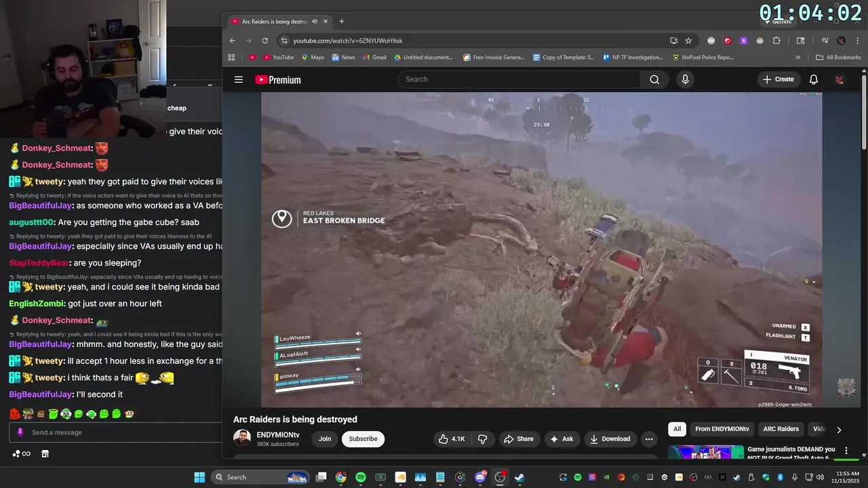Viewport: 868px width, 488px height.
Task: Open the Free Invoice Generator bookmark
Action: [x=494, y=58]
